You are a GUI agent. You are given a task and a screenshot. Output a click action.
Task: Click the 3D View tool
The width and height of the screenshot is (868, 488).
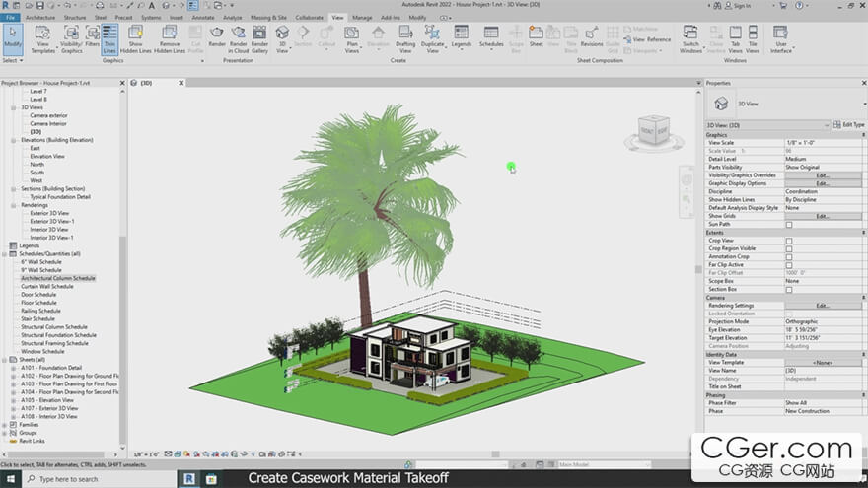click(x=282, y=38)
